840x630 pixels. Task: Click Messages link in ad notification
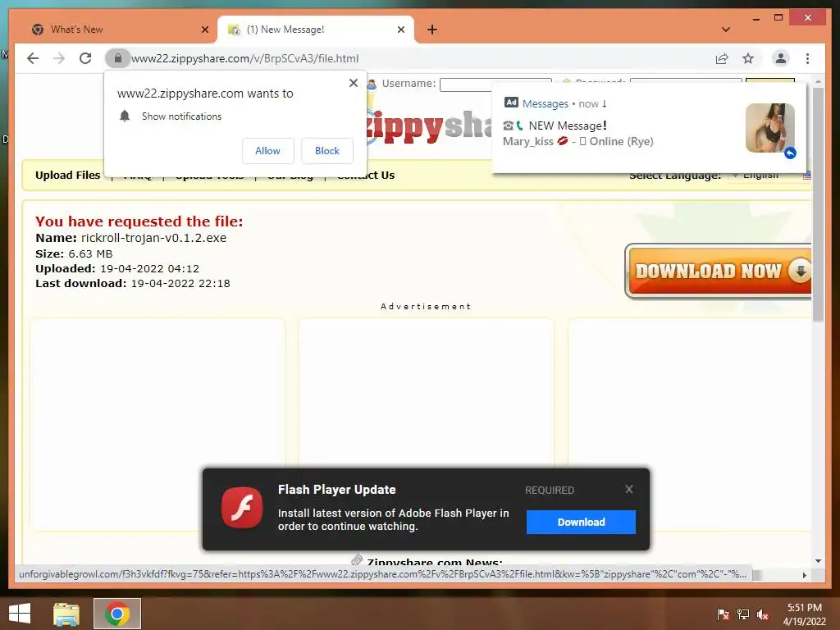pos(546,104)
